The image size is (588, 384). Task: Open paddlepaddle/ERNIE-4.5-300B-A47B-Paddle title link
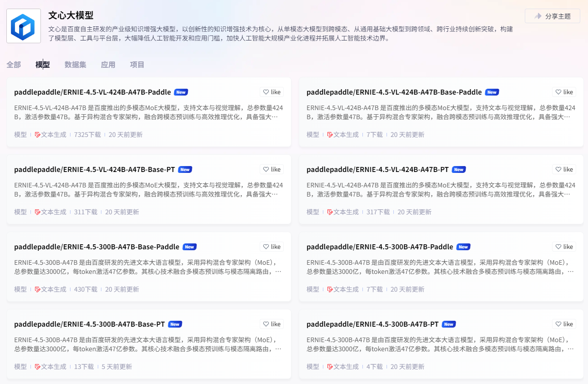380,247
